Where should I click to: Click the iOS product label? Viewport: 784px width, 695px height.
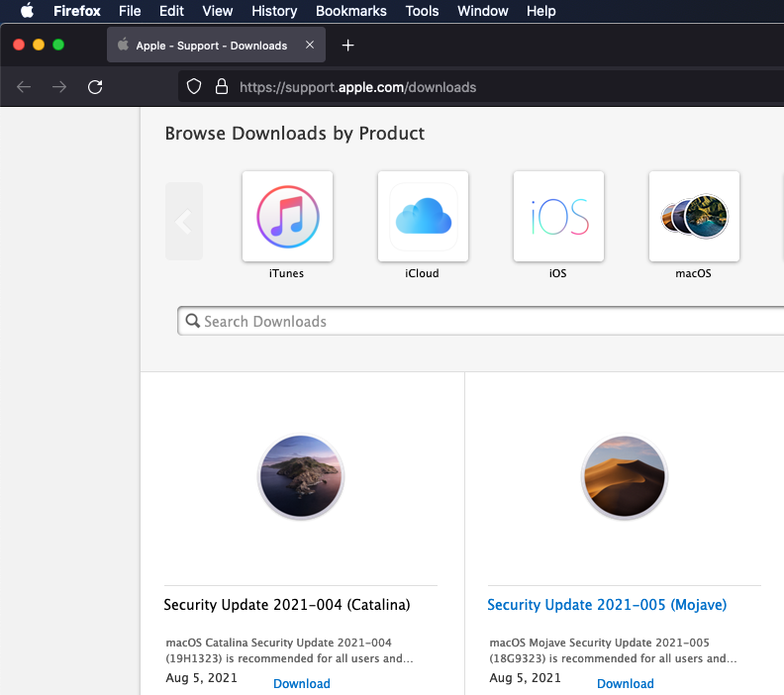[x=558, y=273]
